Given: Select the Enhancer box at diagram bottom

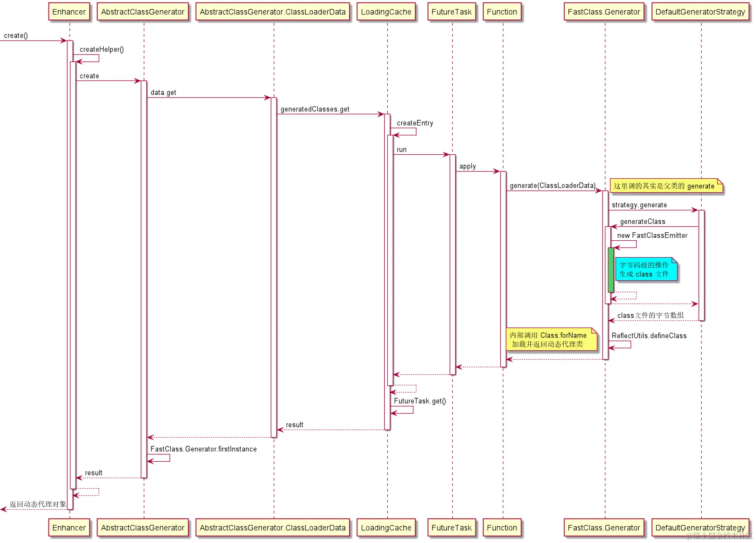Looking at the screenshot, I should pos(69,527).
